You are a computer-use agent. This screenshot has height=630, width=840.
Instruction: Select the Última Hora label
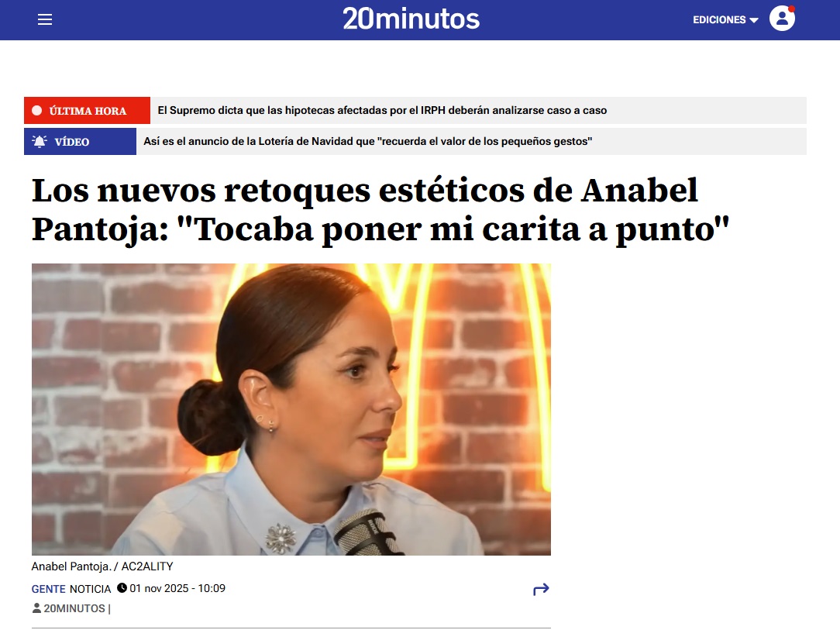[x=88, y=110]
